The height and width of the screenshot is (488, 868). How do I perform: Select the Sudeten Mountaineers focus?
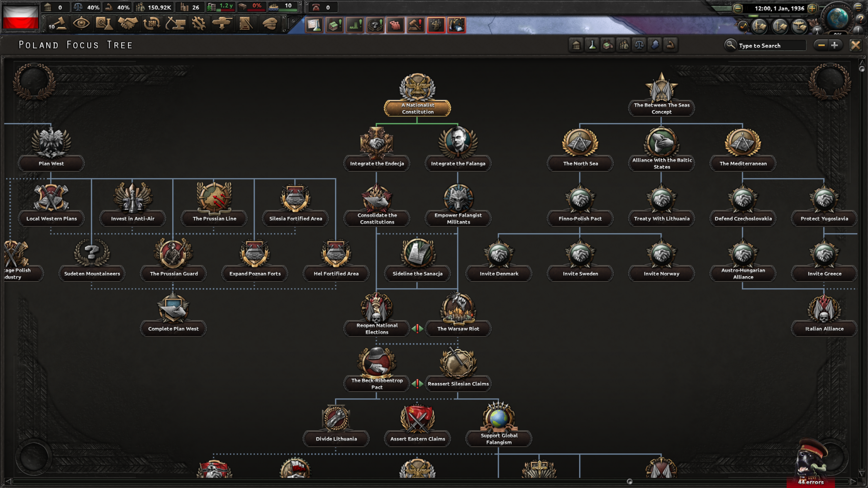tap(92, 259)
